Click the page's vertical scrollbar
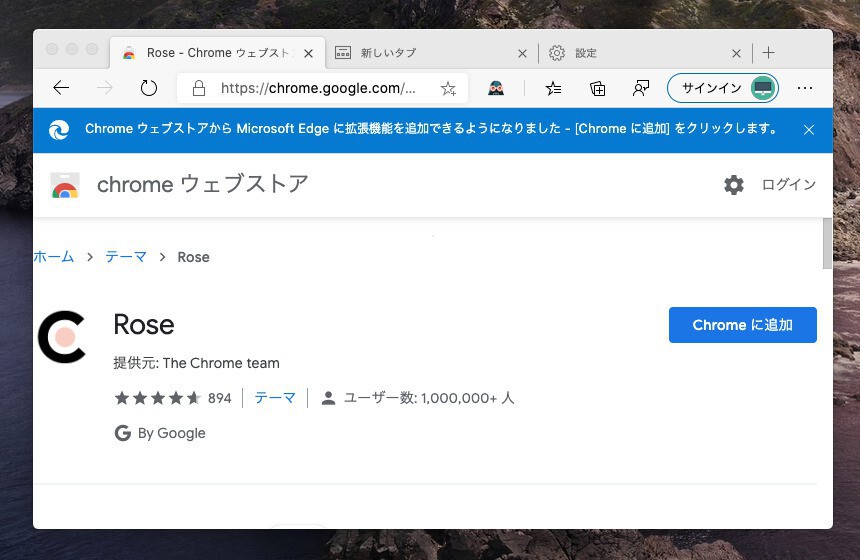 tap(827, 243)
